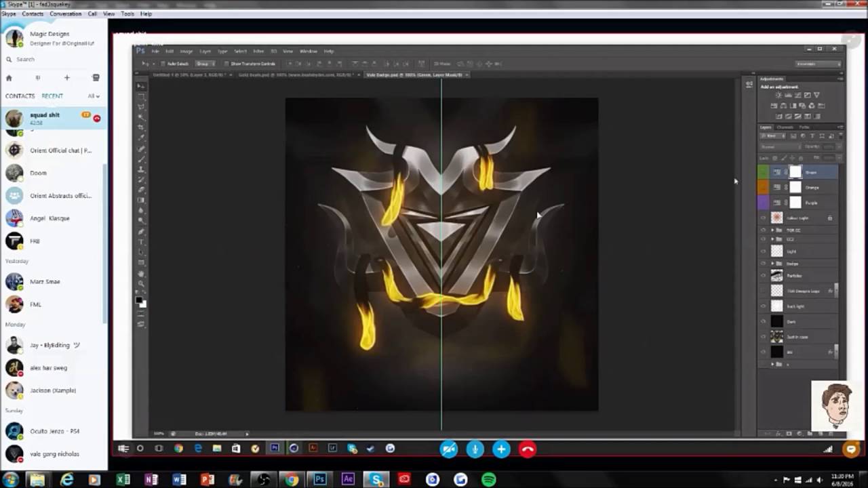Screen dimensions: 868x488
Task: Select the Crop tool in shared Photoshop
Action: [x=141, y=127]
